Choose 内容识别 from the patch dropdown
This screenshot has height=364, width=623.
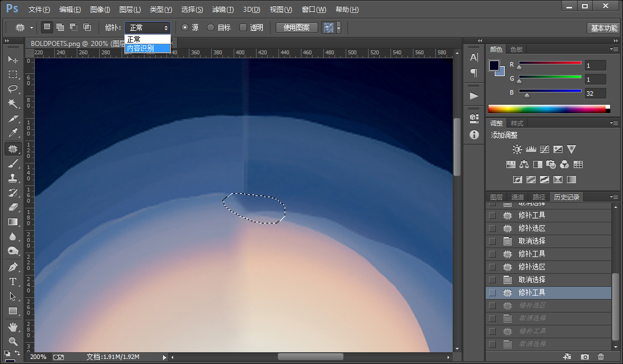pos(147,48)
